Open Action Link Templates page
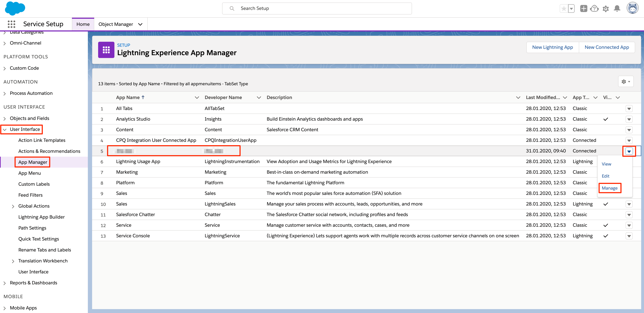 pos(42,140)
